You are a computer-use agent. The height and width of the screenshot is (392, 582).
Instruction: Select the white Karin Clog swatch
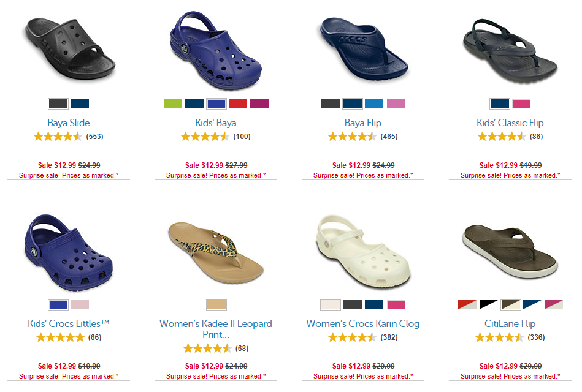coord(331,305)
